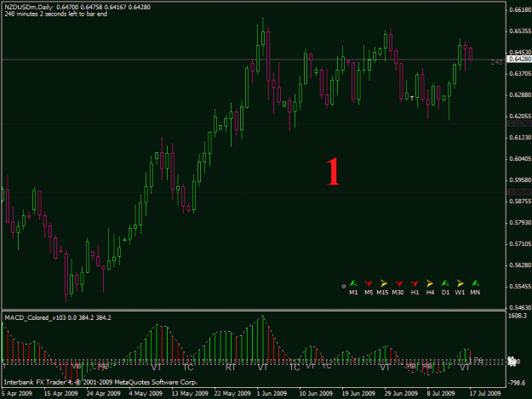The height and width of the screenshot is (399, 532).
Task: Click the Interbank FX Trader 4 copyright text
Action: click(100, 382)
